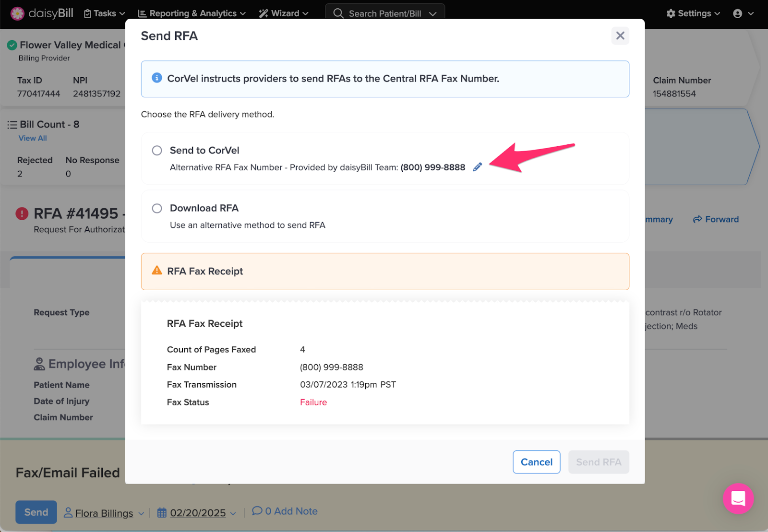
Task: Click the blue Send button
Action: (36, 512)
